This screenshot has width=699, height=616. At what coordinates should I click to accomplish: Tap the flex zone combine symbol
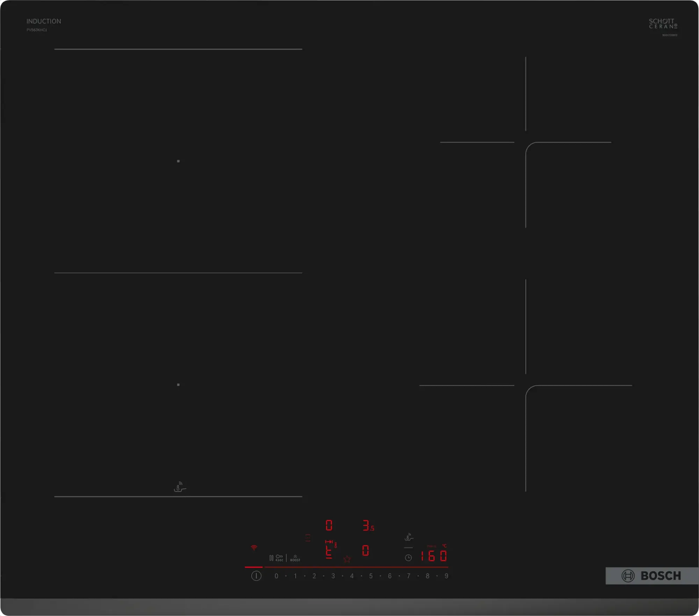tap(308, 538)
